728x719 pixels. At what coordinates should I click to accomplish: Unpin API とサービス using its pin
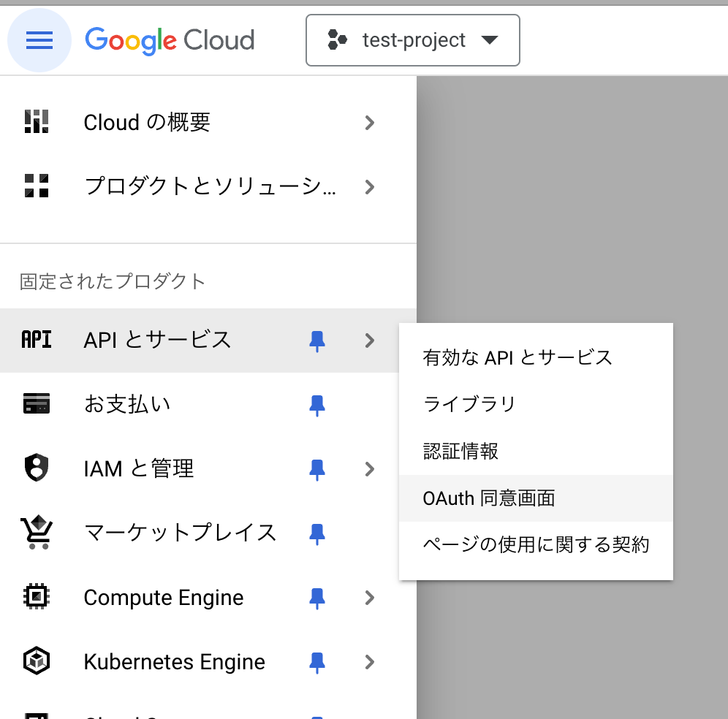coord(317,341)
